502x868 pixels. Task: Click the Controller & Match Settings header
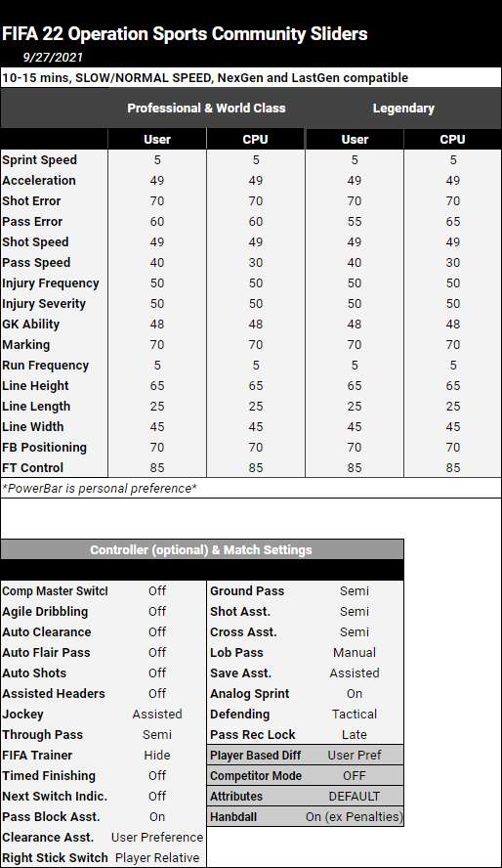[x=201, y=549]
